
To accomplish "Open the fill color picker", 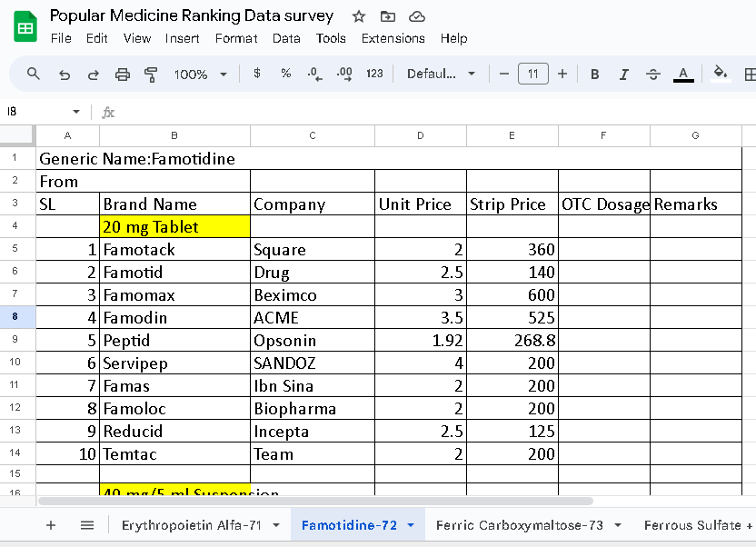I will [x=721, y=74].
